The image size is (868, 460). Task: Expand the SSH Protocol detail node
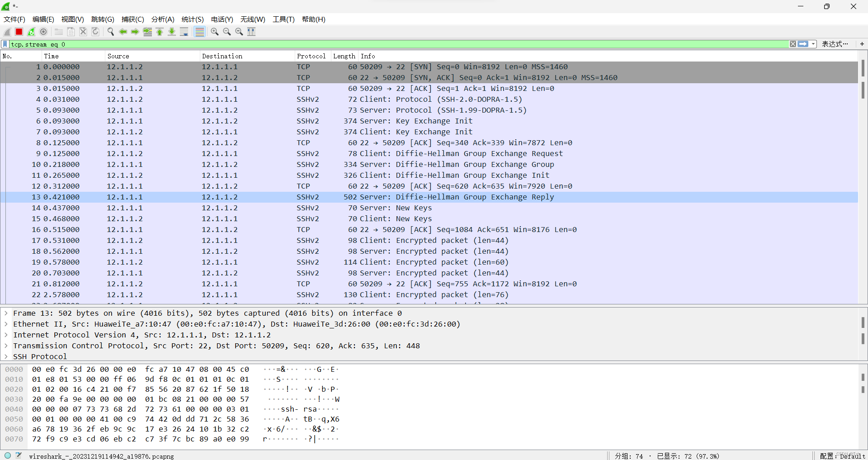click(x=5, y=356)
